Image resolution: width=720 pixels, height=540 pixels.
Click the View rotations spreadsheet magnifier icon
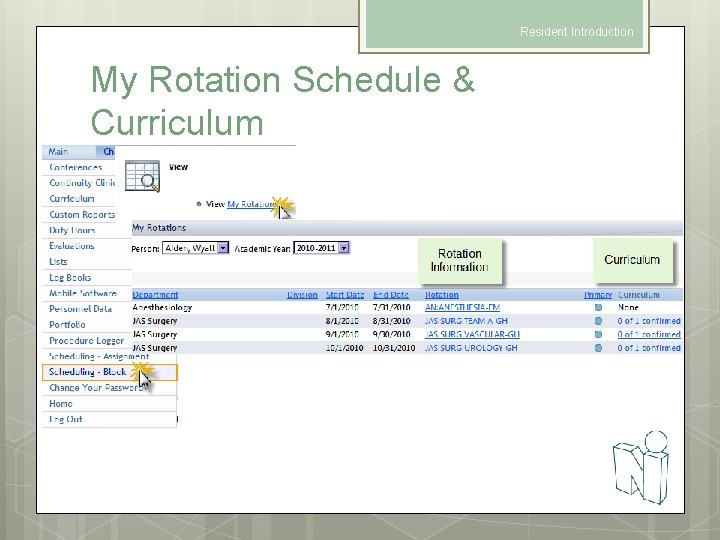142,176
